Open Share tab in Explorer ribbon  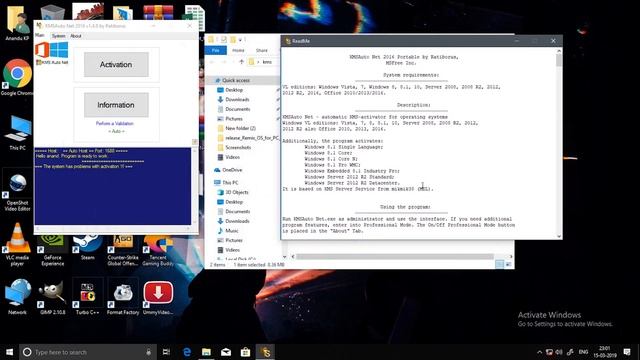click(x=262, y=50)
